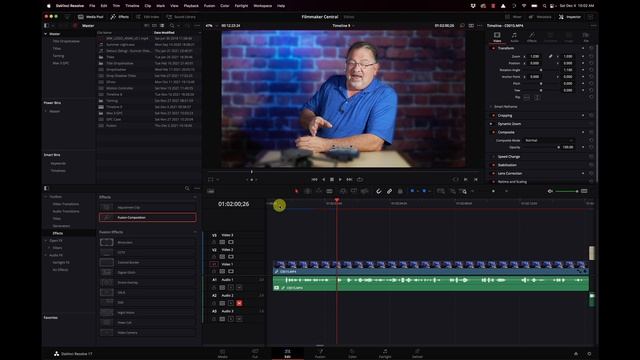The width and height of the screenshot is (640, 360).
Task: Open the Metadata panel button
Action: [x=540, y=17]
